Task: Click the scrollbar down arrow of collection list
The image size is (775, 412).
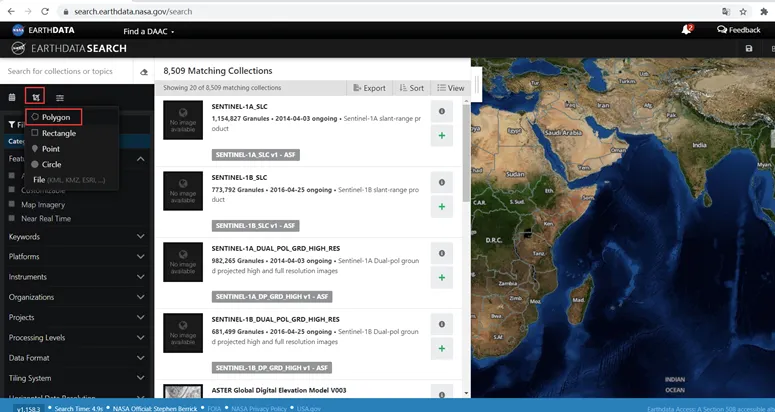Action: 466,393
